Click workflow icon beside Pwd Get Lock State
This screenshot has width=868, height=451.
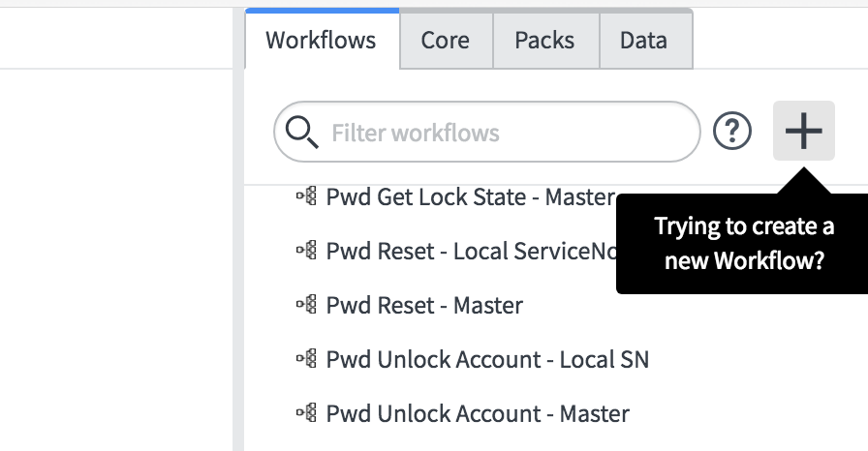[x=307, y=195]
